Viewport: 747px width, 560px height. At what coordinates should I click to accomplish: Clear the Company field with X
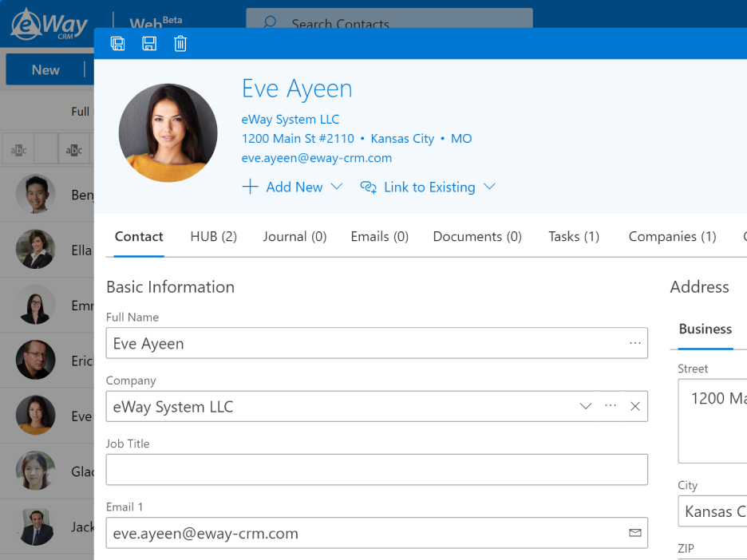click(635, 406)
